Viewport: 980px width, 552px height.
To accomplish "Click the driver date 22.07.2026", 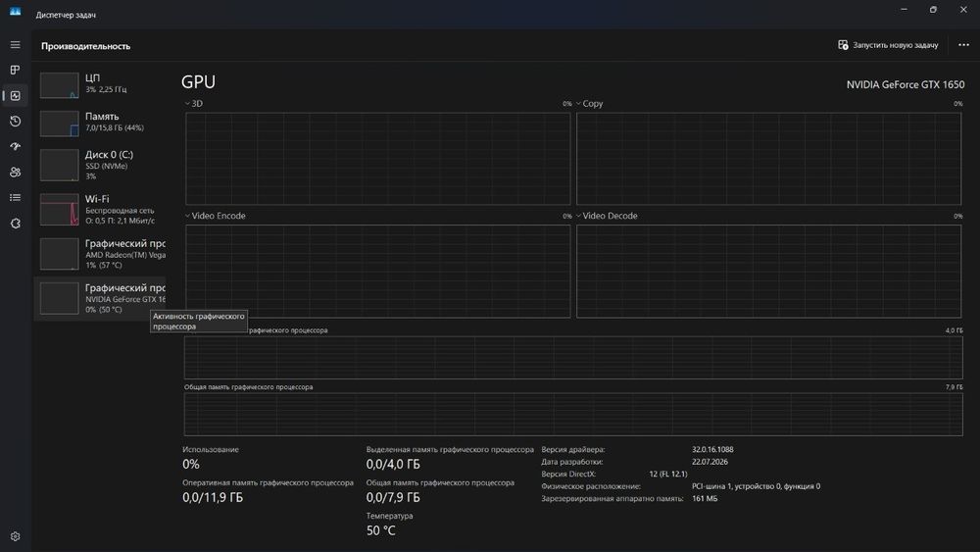I will pos(710,462).
